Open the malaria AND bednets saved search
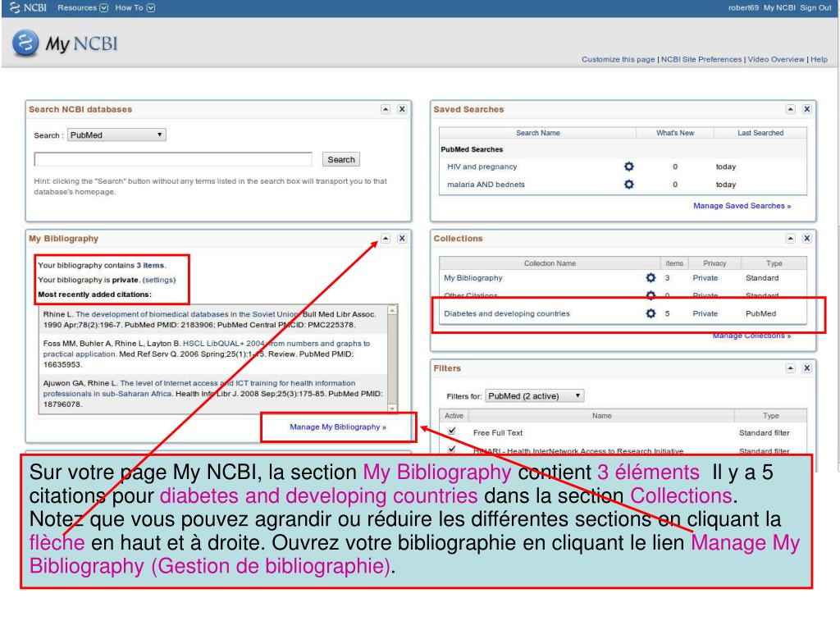This screenshot has width=840, height=630. point(486,185)
